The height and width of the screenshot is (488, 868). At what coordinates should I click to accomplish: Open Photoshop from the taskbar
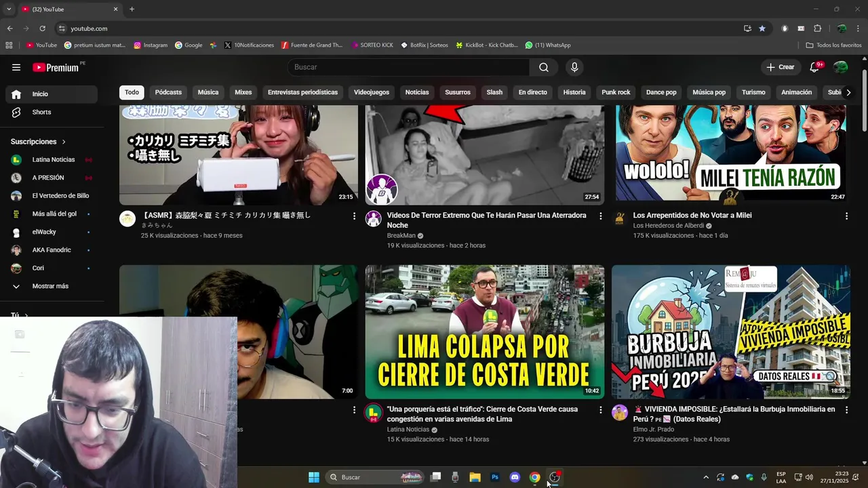click(495, 477)
